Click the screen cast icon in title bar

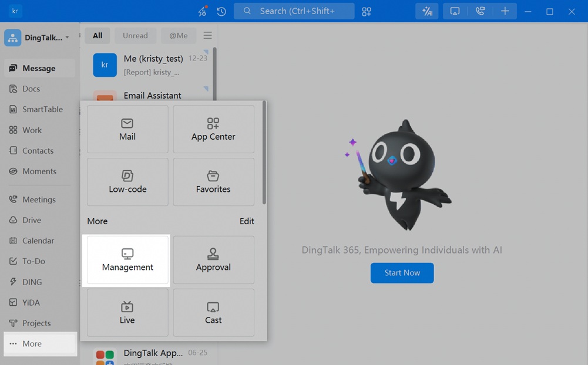pos(455,11)
